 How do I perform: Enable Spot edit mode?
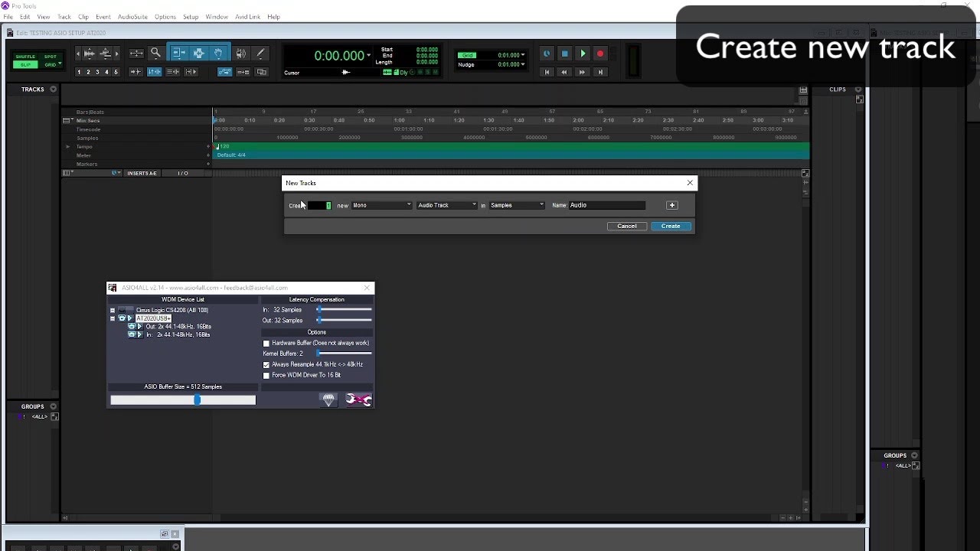click(x=51, y=57)
